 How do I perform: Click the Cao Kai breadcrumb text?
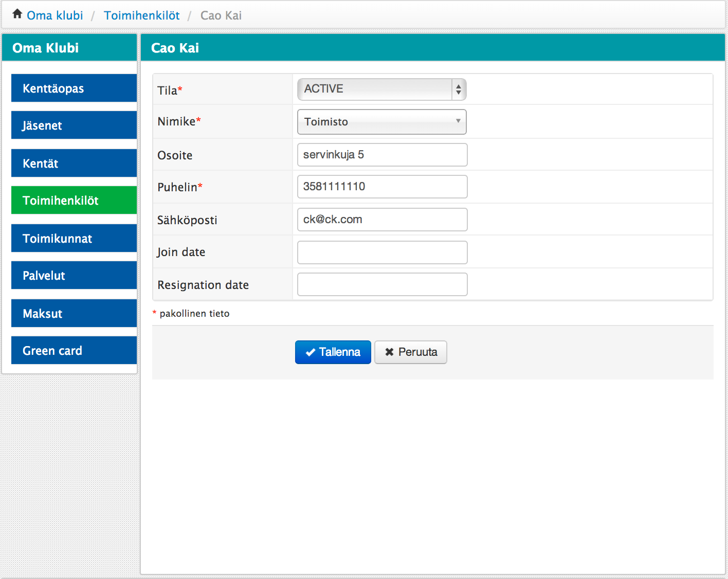pyautogui.click(x=221, y=15)
